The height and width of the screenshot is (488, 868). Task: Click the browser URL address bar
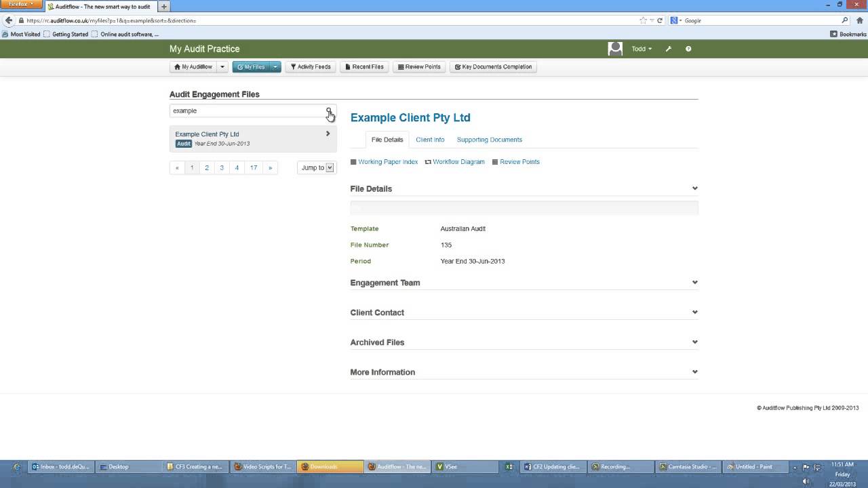[x=332, y=20]
